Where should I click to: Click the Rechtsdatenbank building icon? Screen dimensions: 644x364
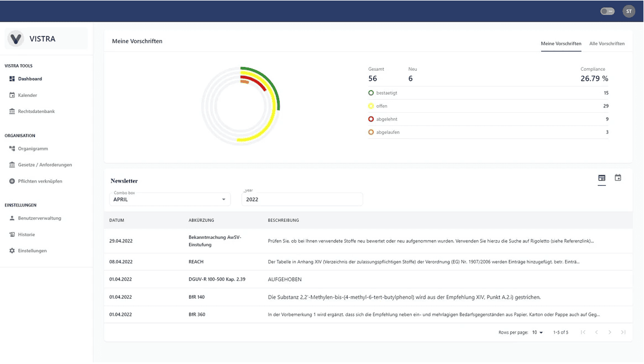coord(12,111)
